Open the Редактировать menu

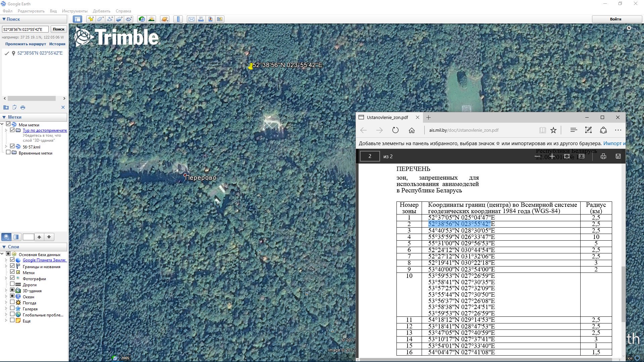click(x=31, y=11)
